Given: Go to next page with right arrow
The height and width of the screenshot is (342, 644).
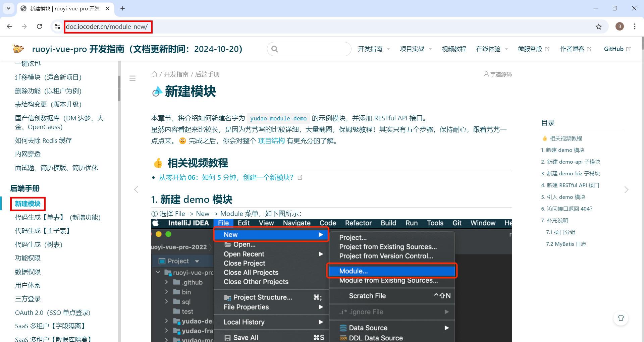Looking at the screenshot, I should pos(626,189).
